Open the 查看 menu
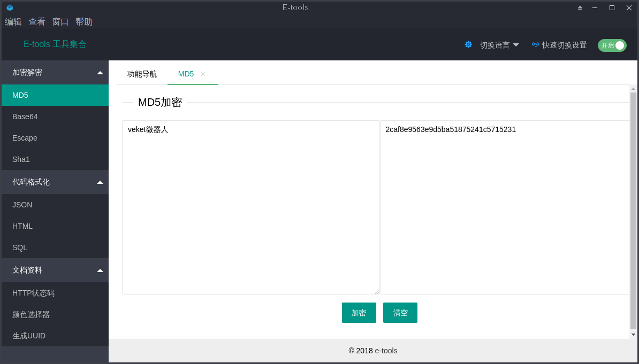 click(37, 22)
